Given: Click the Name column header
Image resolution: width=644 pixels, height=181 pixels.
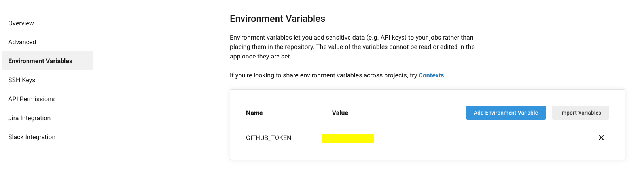Looking at the screenshot, I should coord(254,113).
